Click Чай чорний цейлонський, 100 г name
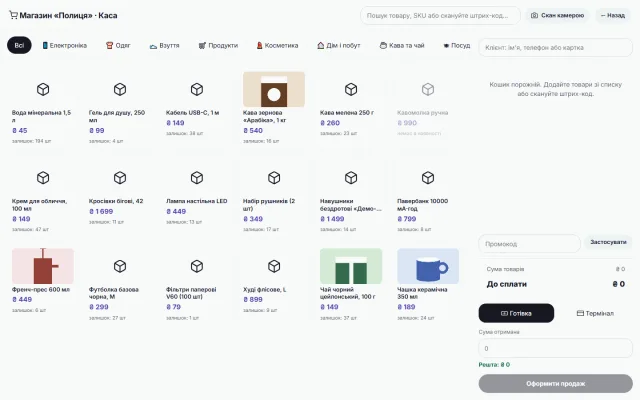 (348, 293)
